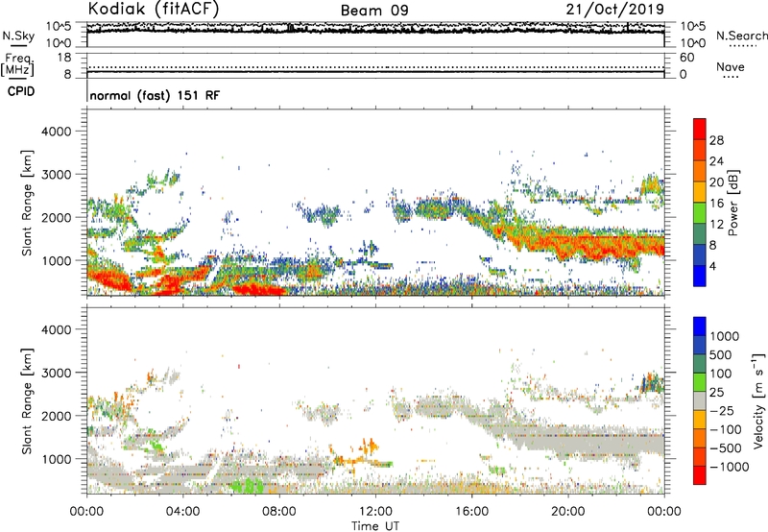This screenshot has width=768, height=532.
Task: Click the "10^5" tick beside N.Sky
Action: (x=59, y=26)
